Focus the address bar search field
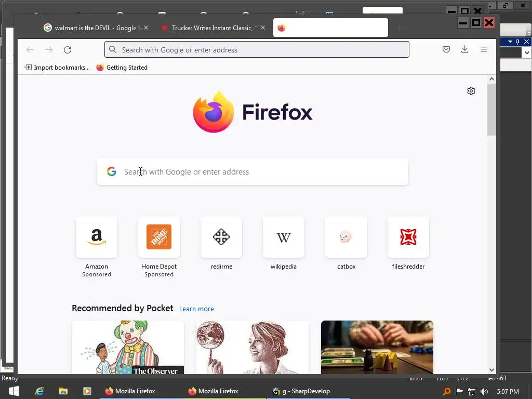 (257, 50)
